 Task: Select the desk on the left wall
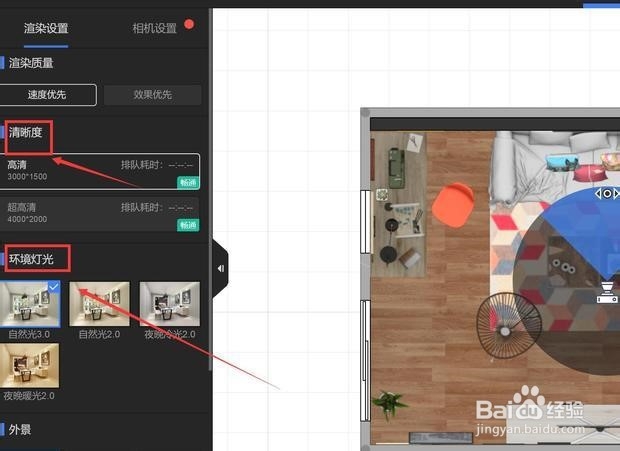click(x=398, y=204)
